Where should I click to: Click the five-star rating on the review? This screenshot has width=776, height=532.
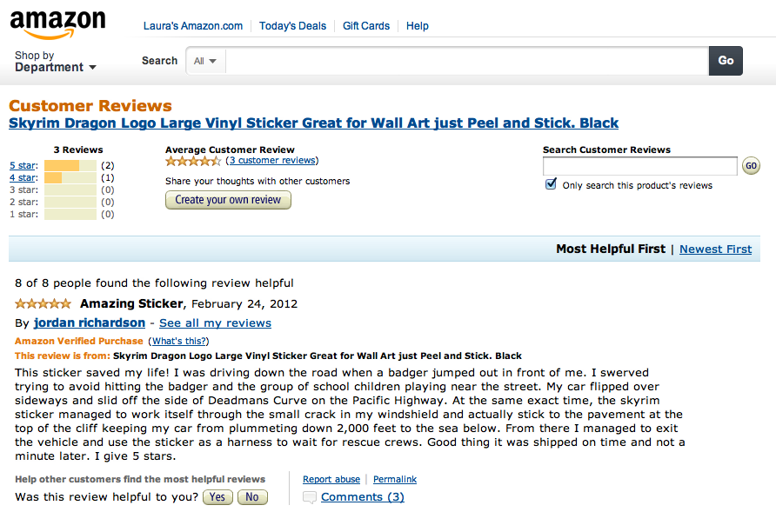pyautogui.click(x=43, y=303)
